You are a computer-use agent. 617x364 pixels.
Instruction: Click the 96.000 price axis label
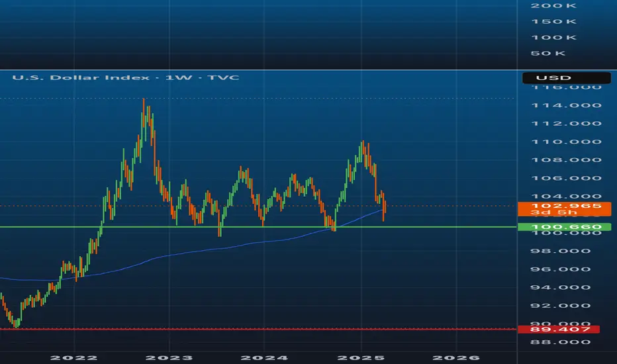(x=561, y=269)
